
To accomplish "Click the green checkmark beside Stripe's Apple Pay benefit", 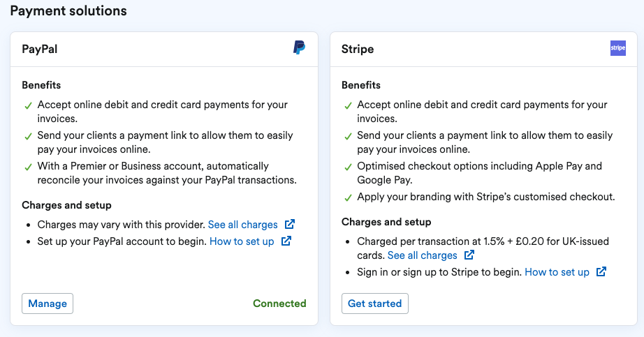I will pyautogui.click(x=348, y=167).
